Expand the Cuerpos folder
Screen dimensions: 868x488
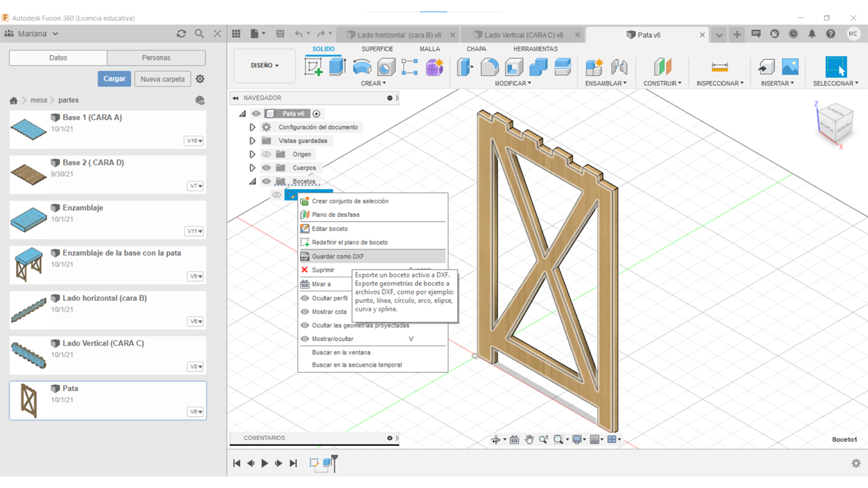(x=252, y=168)
